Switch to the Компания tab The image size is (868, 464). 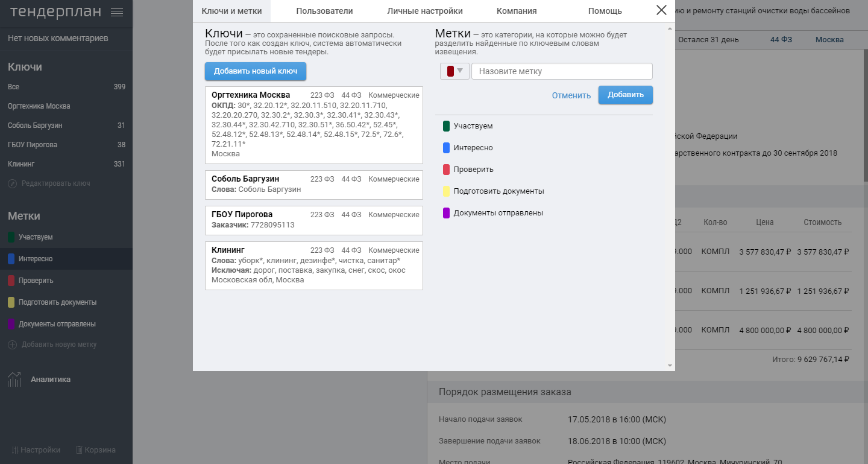[517, 11]
